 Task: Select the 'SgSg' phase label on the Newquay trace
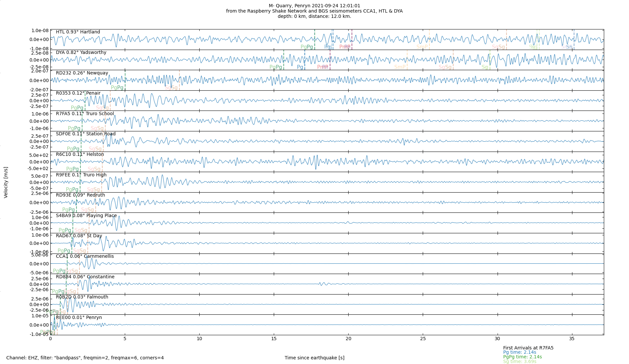pyautogui.click(x=171, y=88)
